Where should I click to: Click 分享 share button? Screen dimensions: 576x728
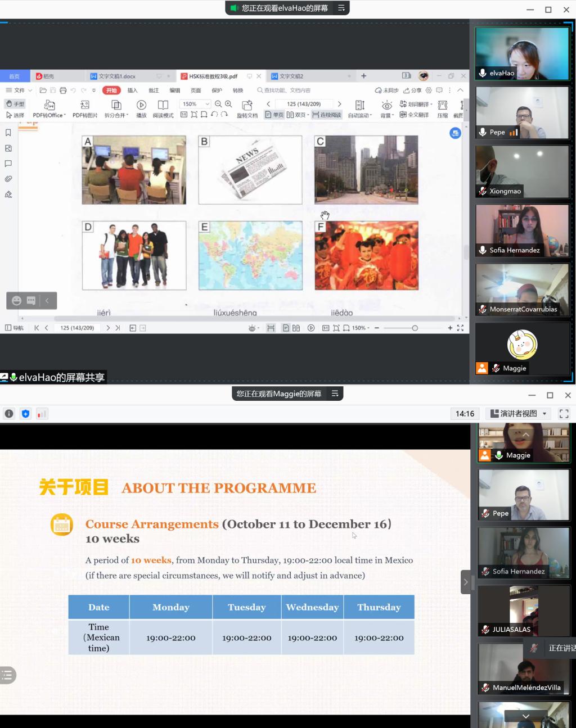[x=412, y=90]
